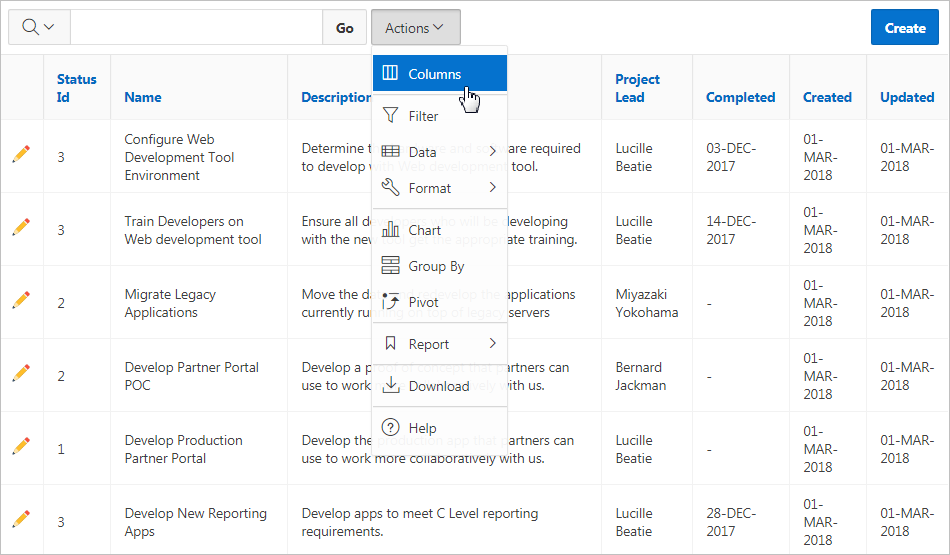
Task: Open the search column selector magnifier dropdown
Action: (x=38, y=28)
